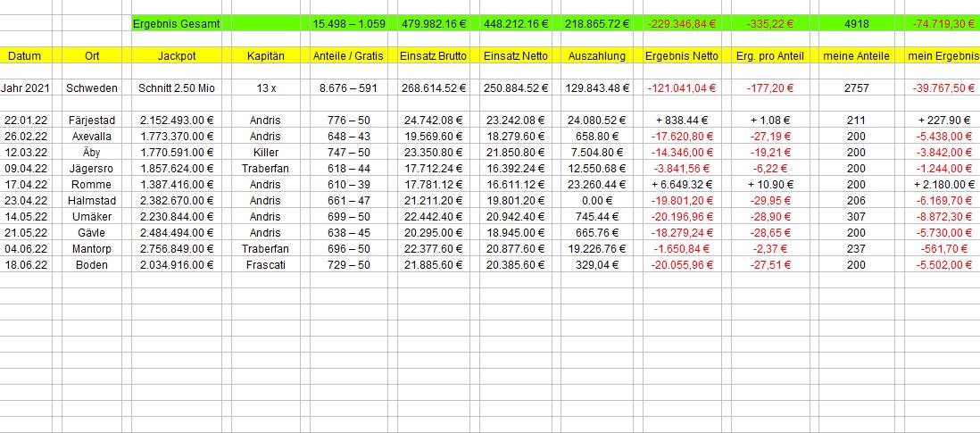Select captain cell 'Killer'

266,153
